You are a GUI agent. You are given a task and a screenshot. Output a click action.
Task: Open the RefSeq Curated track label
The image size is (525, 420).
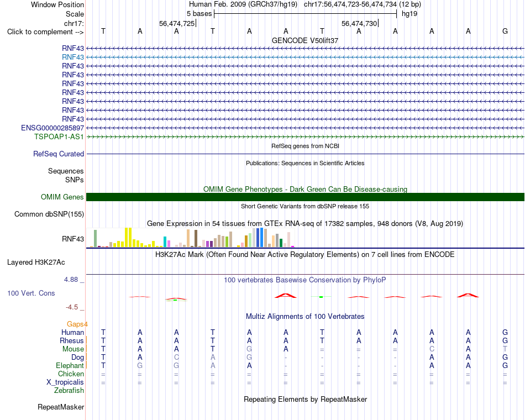[58, 154]
